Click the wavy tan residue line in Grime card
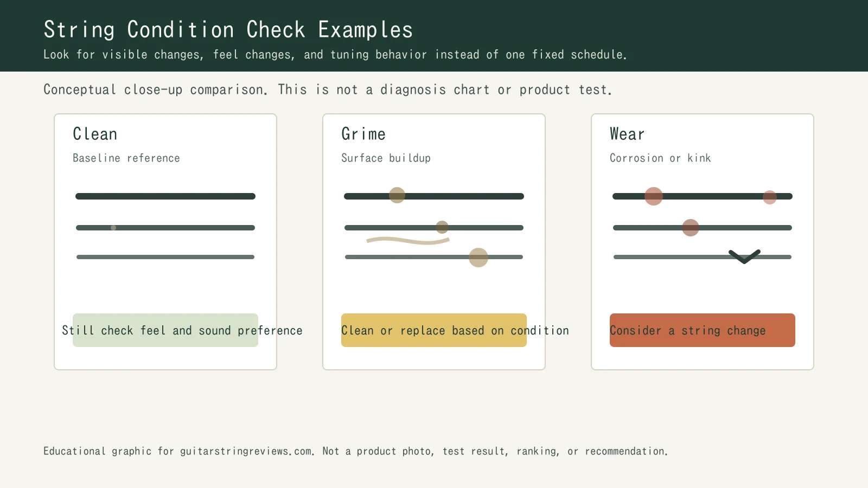Screen dimensions: 868x488 coord(408,241)
